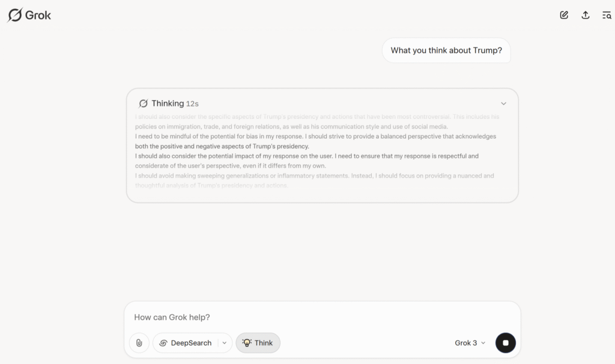The width and height of the screenshot is (615, 364).
Task: Click the Grok wordmark text
Action: pos(38,15)
